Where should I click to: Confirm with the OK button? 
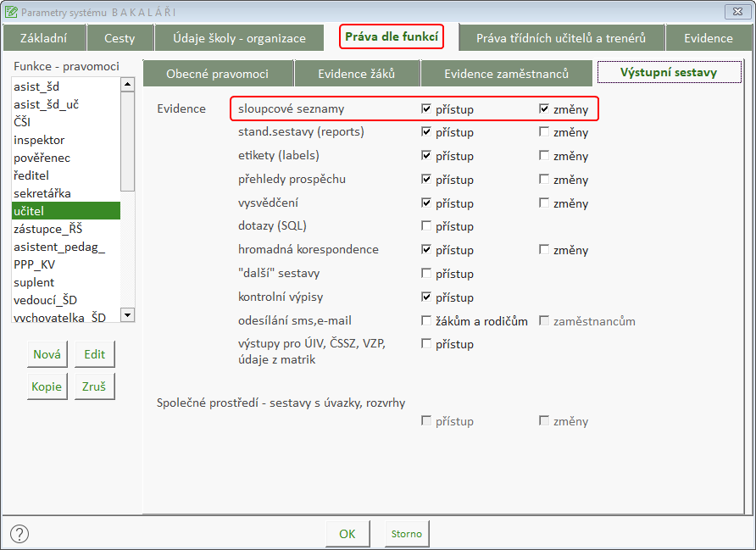[347, 534]
